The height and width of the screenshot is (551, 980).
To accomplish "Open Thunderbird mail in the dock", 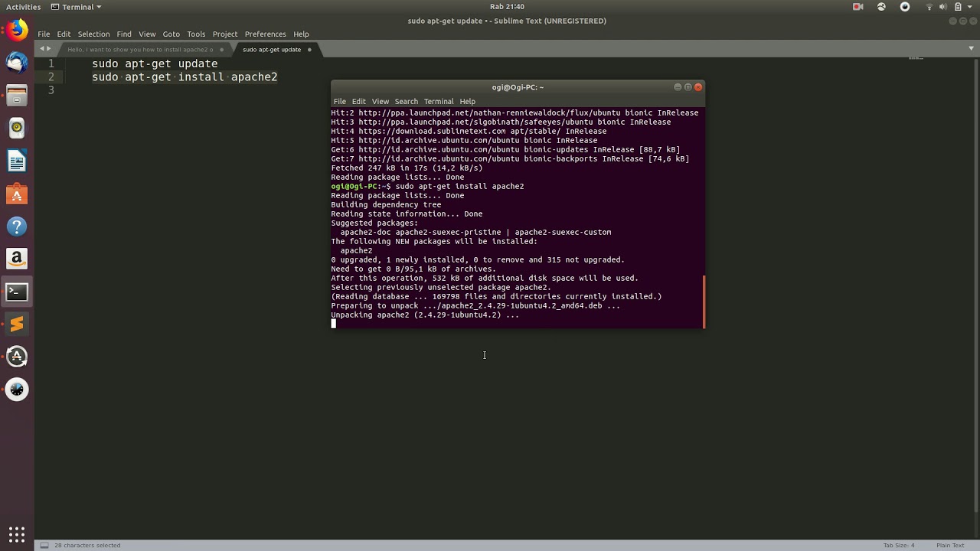I will 17,63.
